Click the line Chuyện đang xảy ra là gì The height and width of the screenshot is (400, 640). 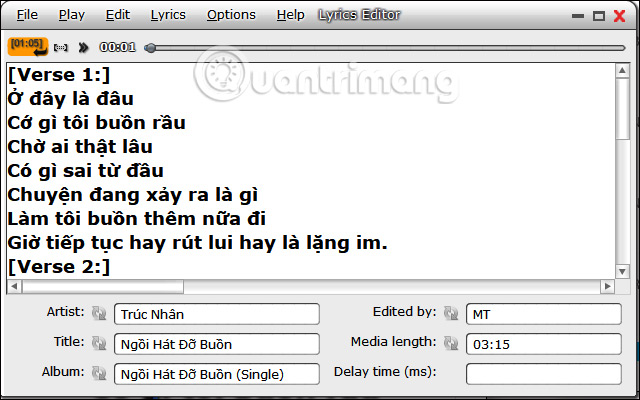133,195
